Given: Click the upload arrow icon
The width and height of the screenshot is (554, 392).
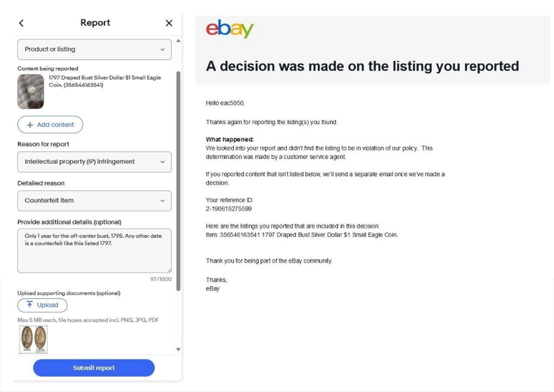Looking at the screenshot, I should (30, 305).
